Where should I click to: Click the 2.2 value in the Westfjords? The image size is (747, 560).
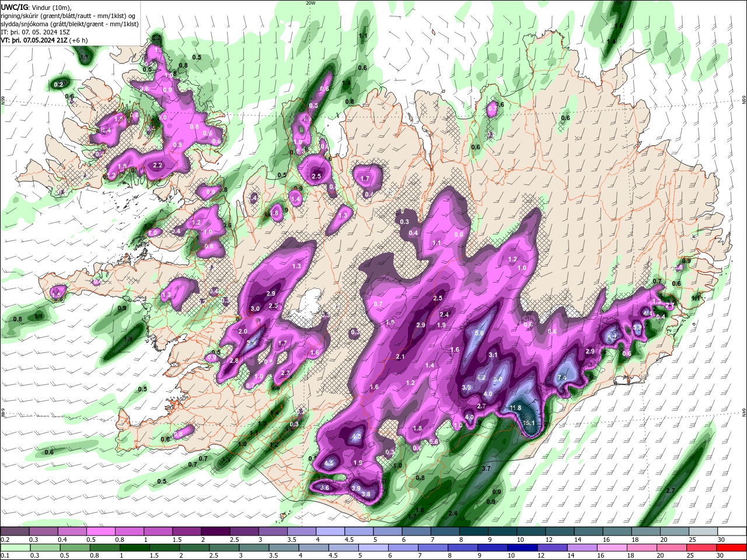point(158,166)
